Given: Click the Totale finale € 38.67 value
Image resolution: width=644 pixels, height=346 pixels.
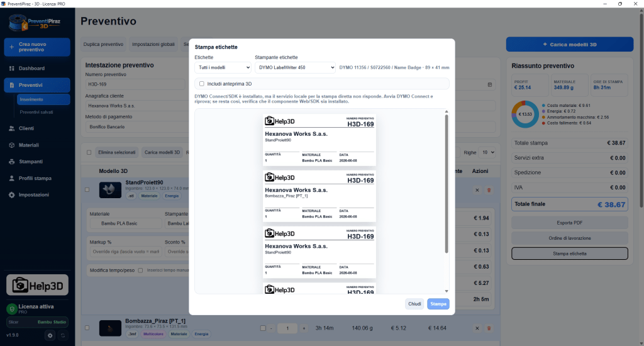Looking at the screenshot, I should click(611, 204).
